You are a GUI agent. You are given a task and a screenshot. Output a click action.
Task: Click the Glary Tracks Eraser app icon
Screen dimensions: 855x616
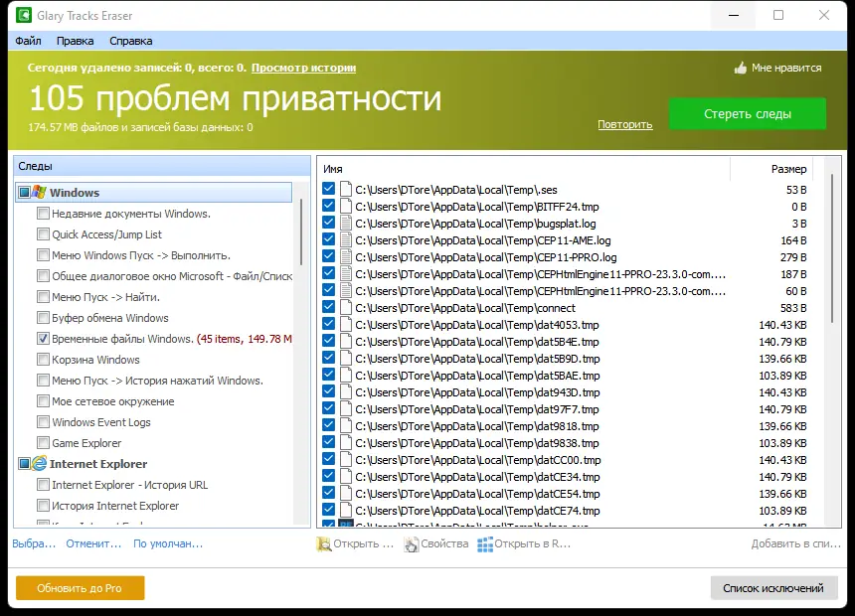[24, 15]
